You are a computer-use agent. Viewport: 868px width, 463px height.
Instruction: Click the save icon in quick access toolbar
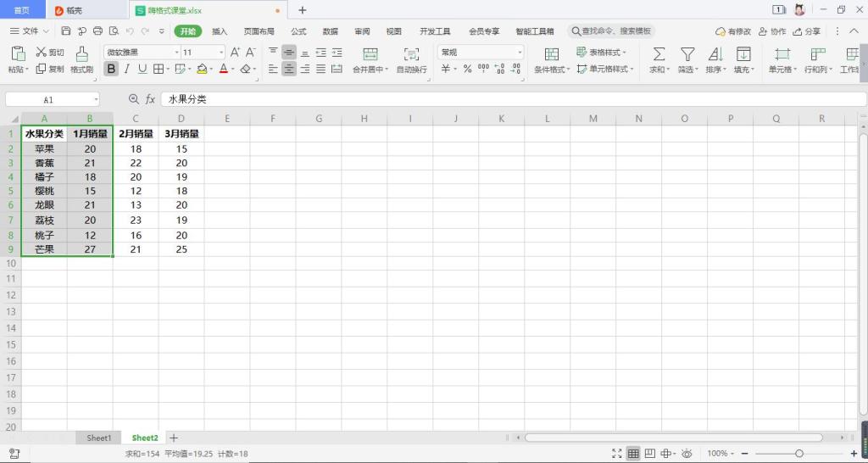pos(66,31)
